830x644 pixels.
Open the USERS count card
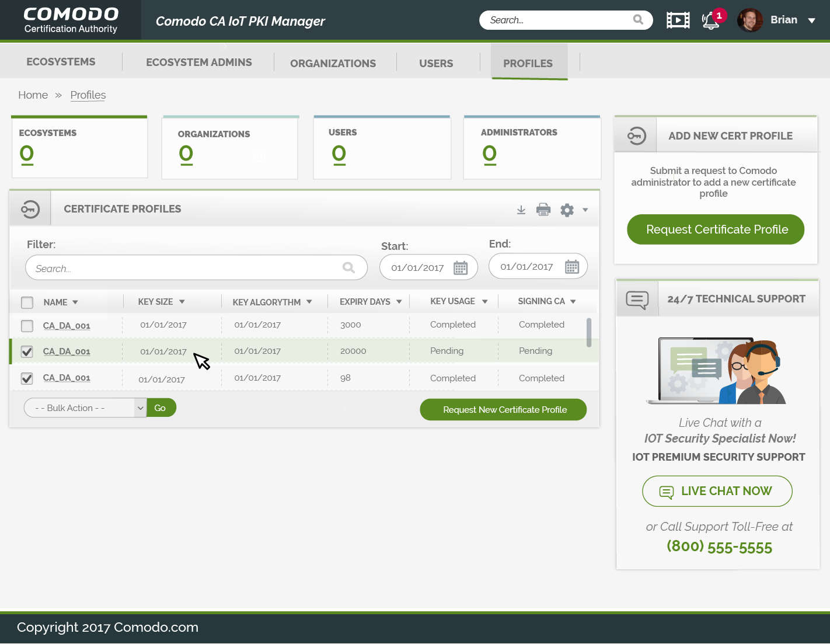pyautogui.click(x=382, y=147)
